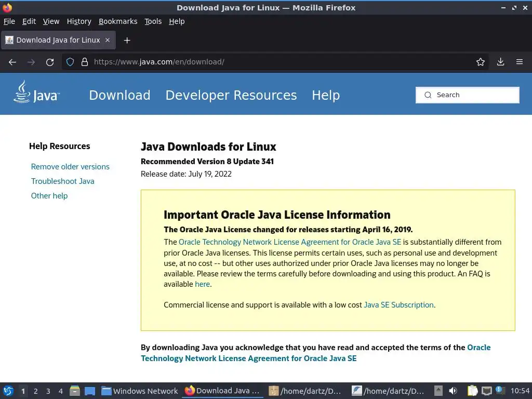The image size is (532, 399).
Task: Click the 'Java Downloads for Linux' heading
Action: [208, 147]
